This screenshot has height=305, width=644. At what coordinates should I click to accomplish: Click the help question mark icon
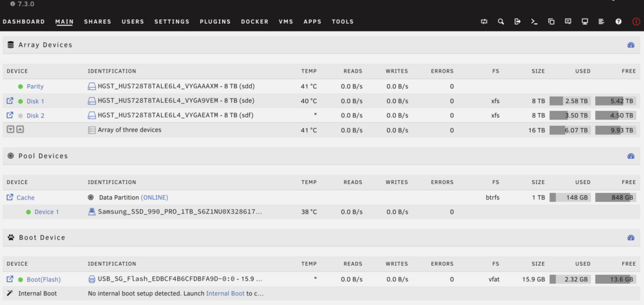pos(618,22)
